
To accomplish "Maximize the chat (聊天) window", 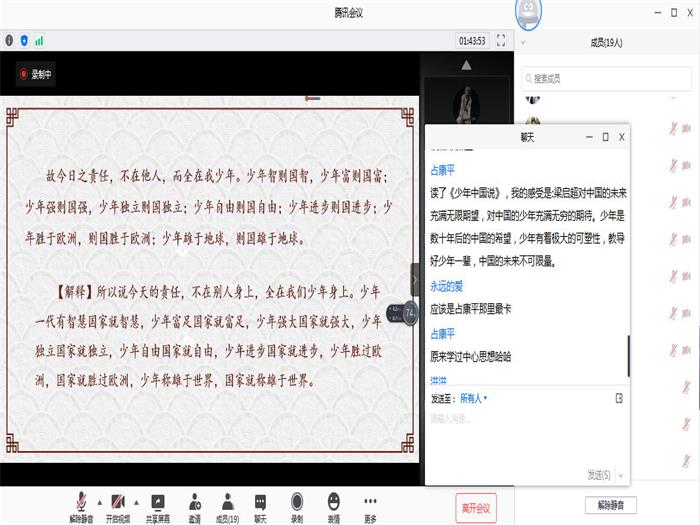I will click(605, 137).
